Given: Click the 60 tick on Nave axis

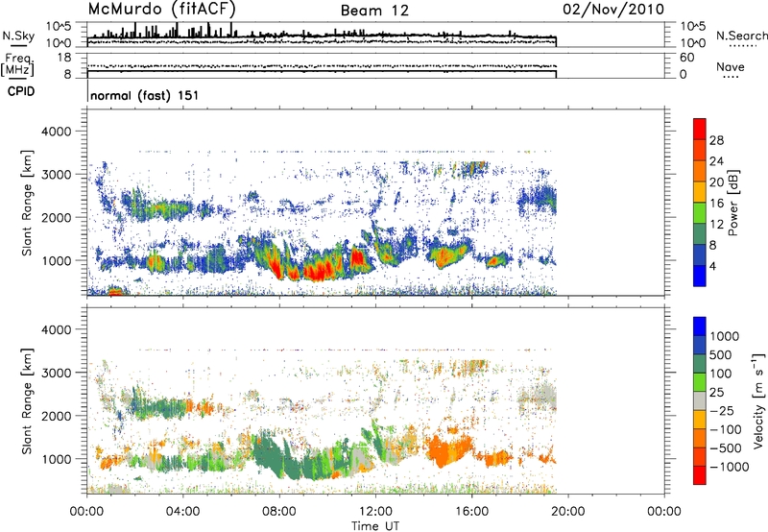Looking at the screenshot, I should pos(686,58).
